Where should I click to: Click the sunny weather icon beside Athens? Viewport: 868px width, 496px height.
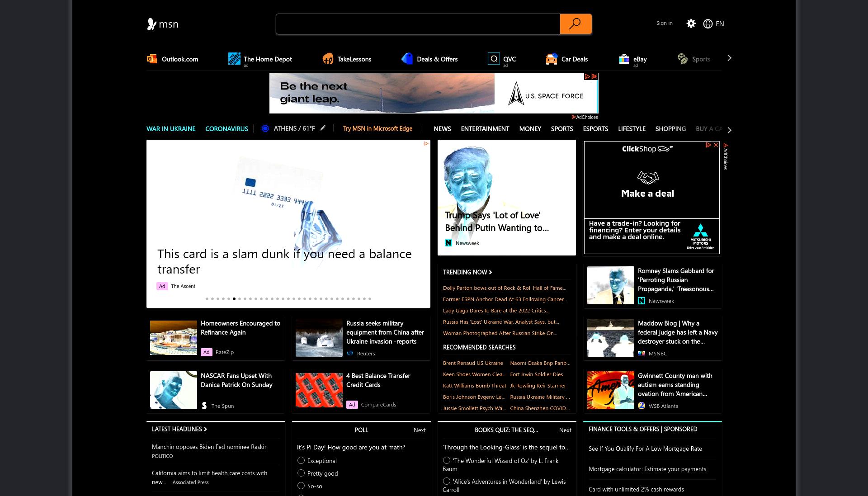pos(265,128)
